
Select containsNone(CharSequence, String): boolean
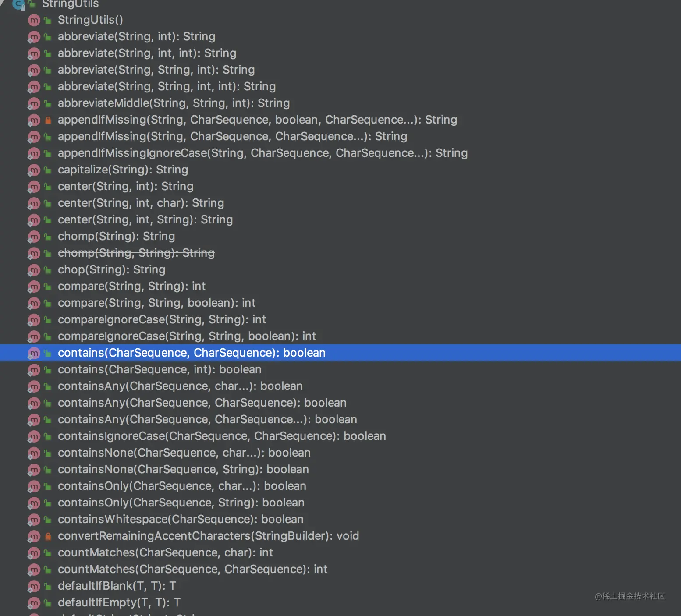(x=183, y=469)
